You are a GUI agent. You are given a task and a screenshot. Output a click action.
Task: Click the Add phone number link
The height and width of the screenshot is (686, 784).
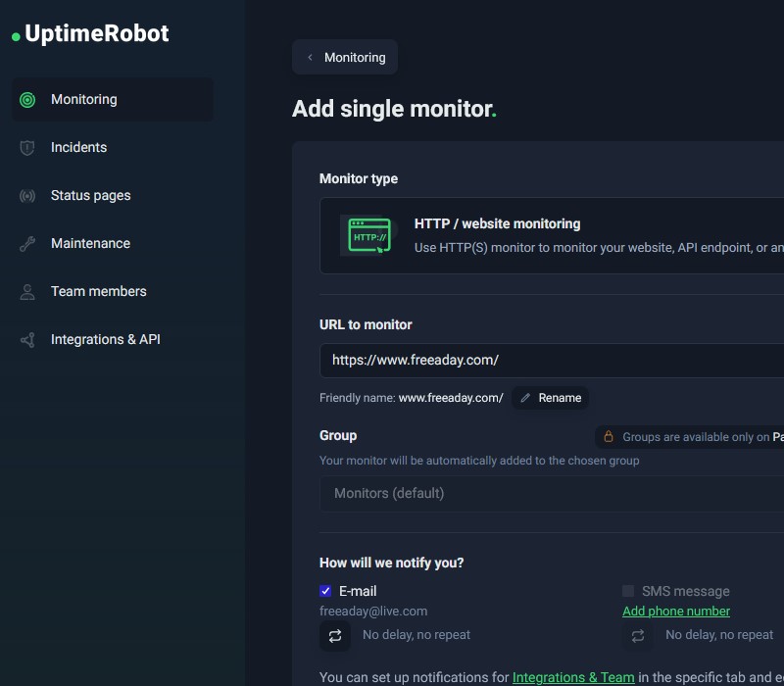(x=676, y=612)
